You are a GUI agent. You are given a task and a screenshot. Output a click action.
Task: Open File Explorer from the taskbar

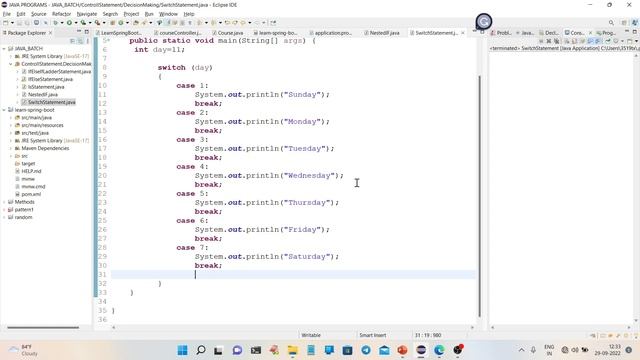(293, 350)
